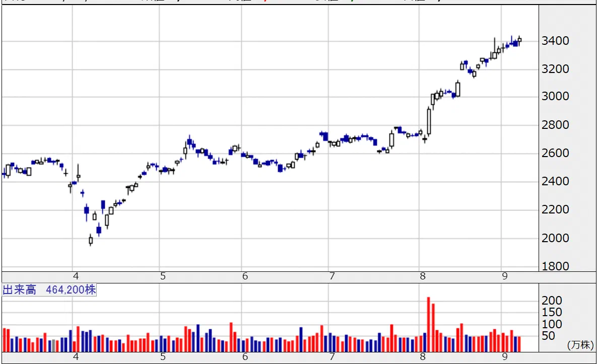The width and height of the screenshot is (597, 364).
Task: Select month 8 on the price chart axis
Action: click(423, 276)
